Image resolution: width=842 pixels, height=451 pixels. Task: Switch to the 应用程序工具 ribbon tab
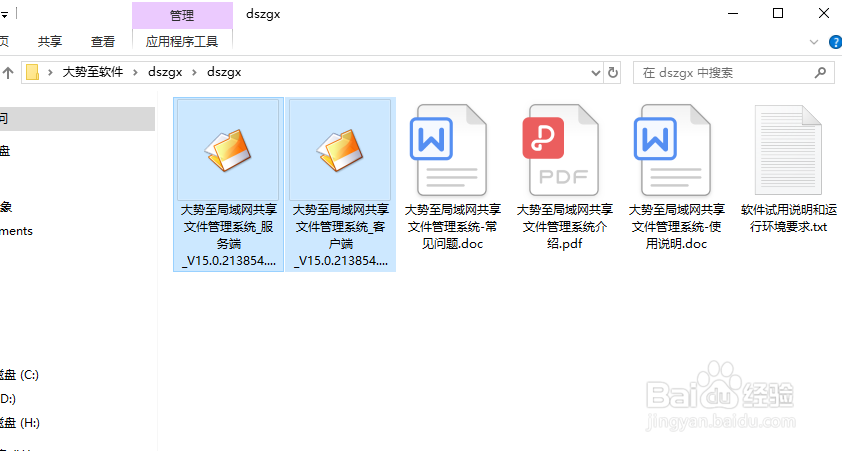(x=182, y=41)
